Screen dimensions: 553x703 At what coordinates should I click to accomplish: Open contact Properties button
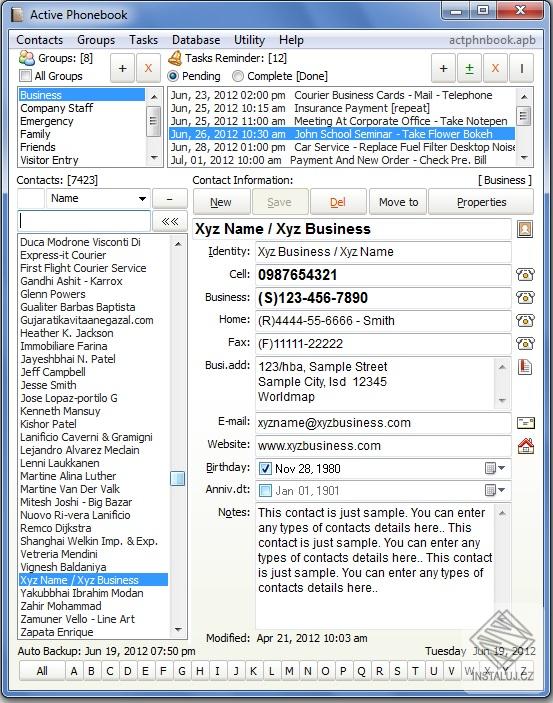coord(481,202)
